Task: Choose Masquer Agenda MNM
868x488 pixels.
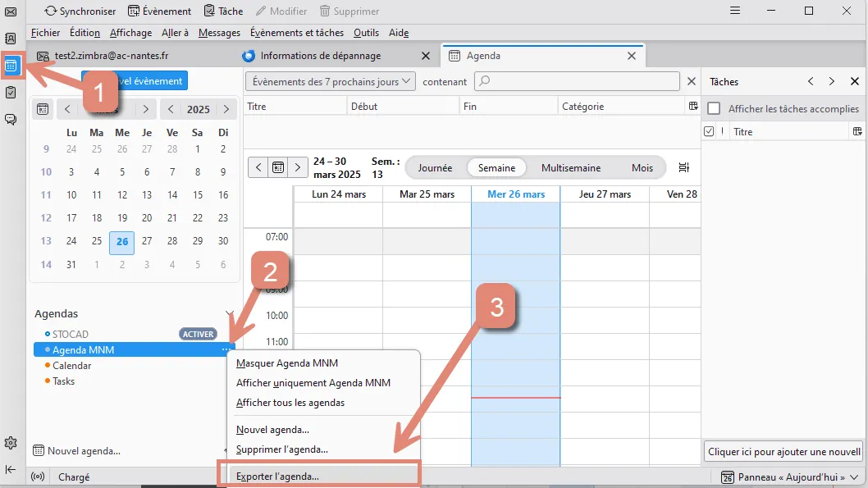Action: 324,363
